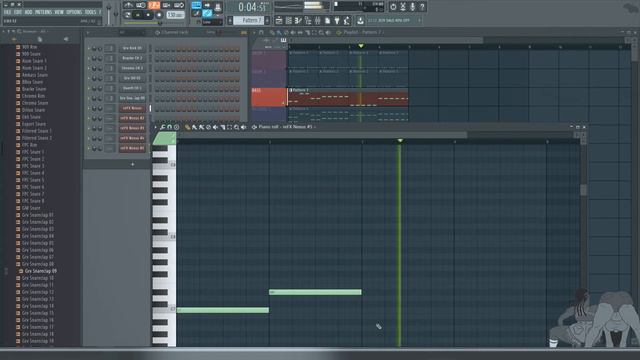Toggle the metronome icon
This screenshot has height=360, width=640.
pos(129,5)
